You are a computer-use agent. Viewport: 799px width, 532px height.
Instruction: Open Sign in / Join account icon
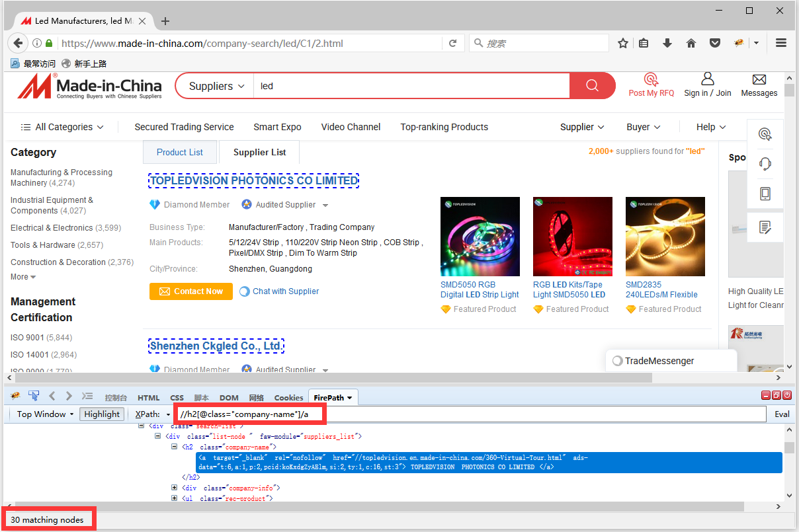coord(708,85)
